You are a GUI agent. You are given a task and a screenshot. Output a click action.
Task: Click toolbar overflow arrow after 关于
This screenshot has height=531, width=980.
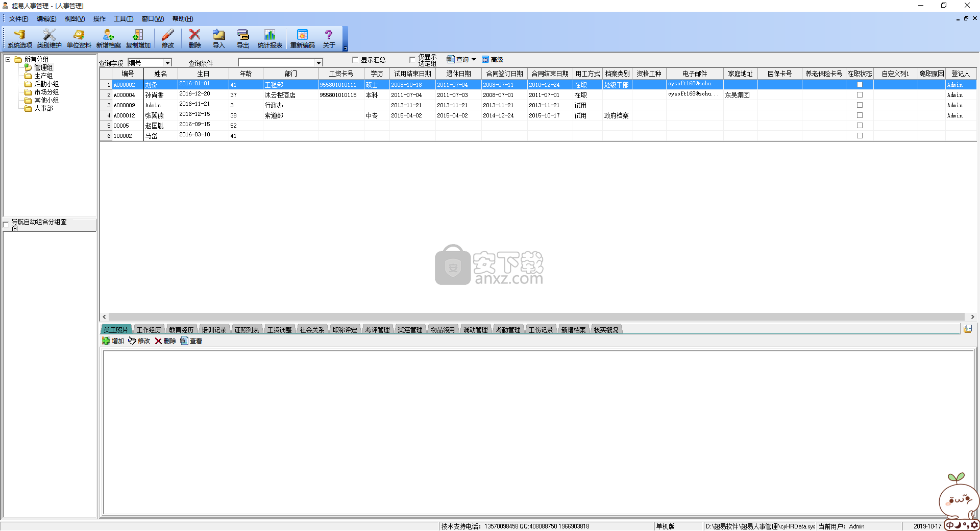[x=346, y=49]
